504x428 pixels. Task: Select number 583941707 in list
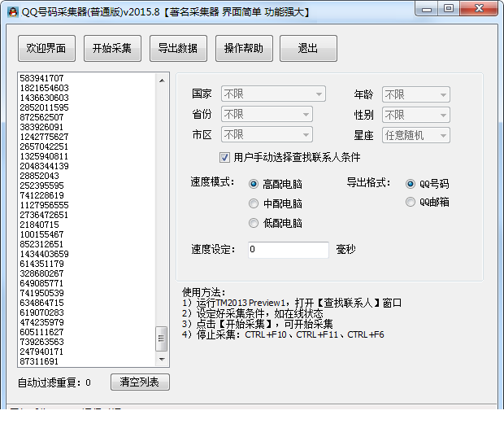(x=41, y=78)
